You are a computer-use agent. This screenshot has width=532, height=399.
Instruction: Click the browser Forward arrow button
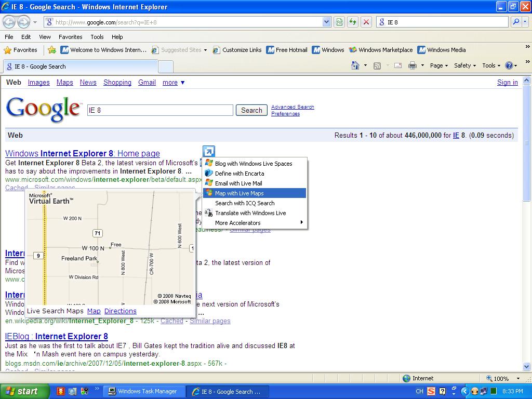[x=23, y=22]
